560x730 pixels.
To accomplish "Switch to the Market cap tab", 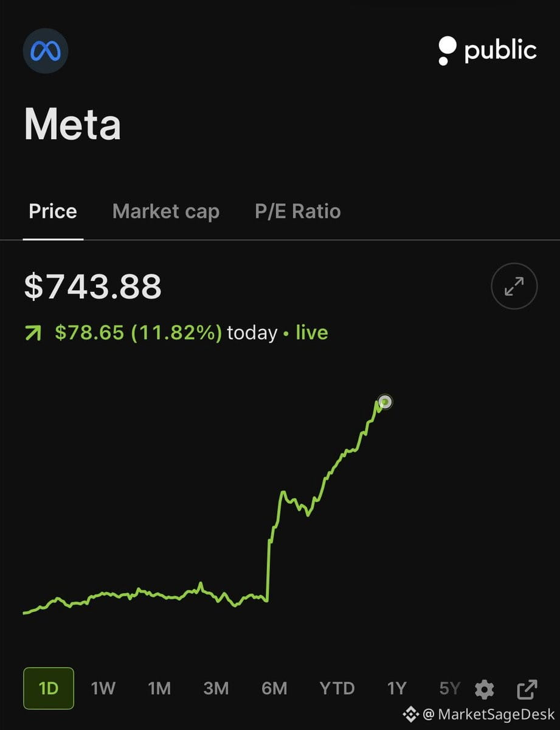I will (x=166, y=212).
